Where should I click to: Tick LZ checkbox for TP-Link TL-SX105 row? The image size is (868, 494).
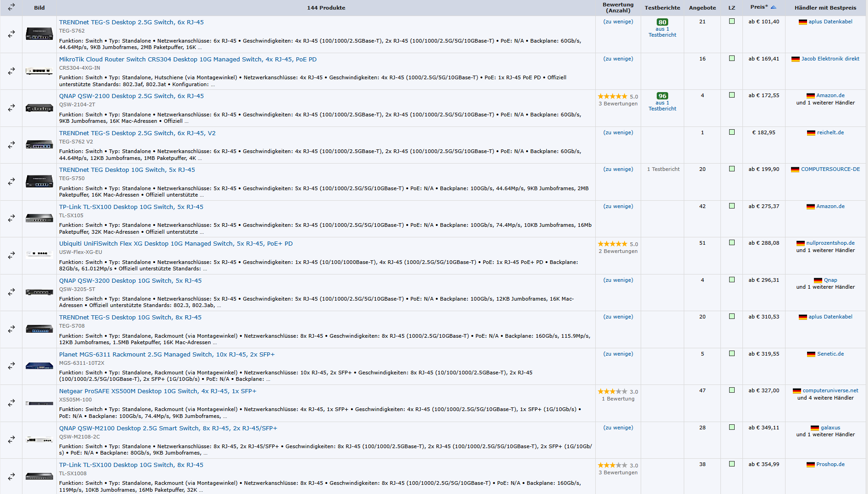point(732,206)
